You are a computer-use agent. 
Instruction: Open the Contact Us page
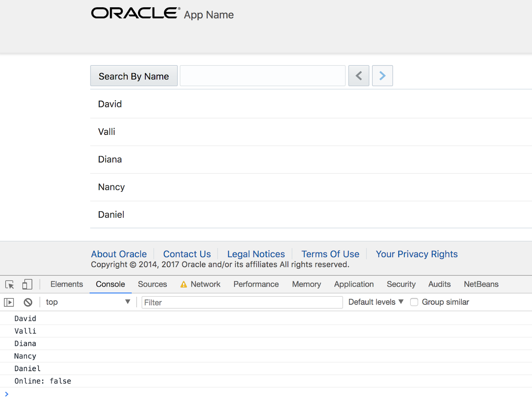[187, 254]
